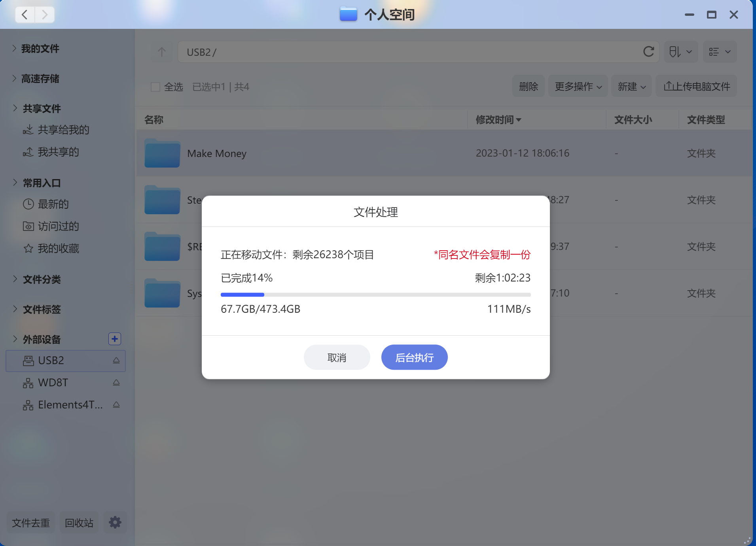756x546 pixels.
Task: Select the USB2 device
Action: click(x=66, y=361)
